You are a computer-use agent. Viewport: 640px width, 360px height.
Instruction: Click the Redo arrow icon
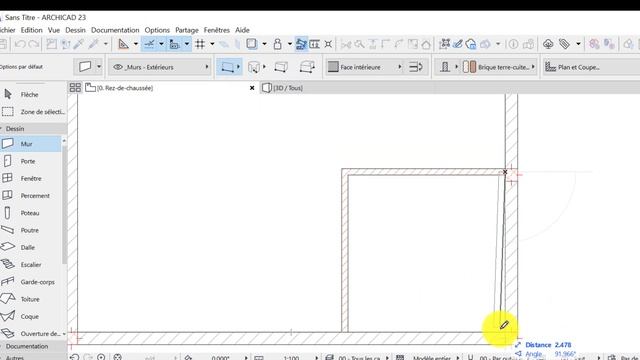point(34,44)
